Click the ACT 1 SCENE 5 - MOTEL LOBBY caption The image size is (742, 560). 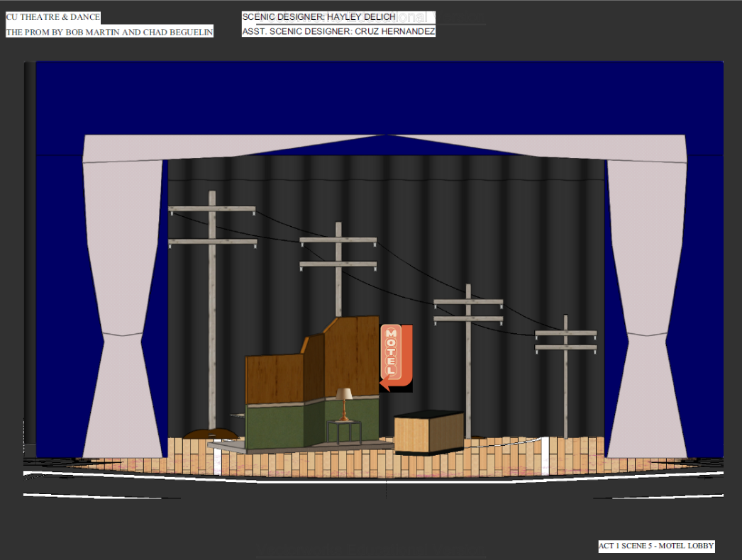656,546
